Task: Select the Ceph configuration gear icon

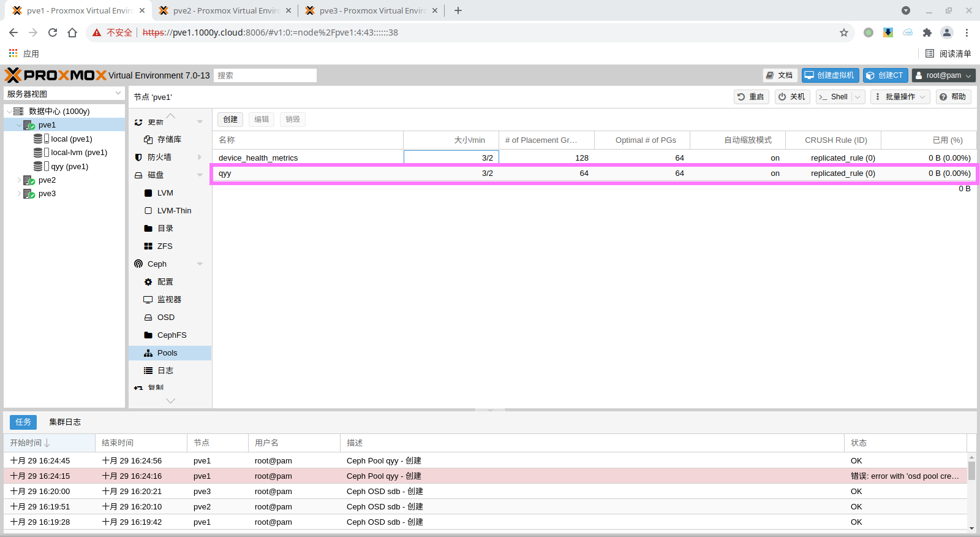Action: (x=148, y=282)
